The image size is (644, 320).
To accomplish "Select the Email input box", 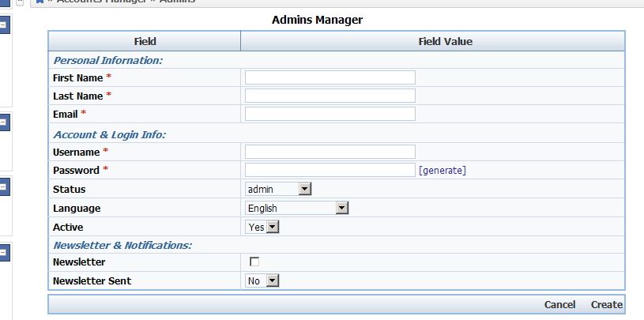I will click(x=330, y=114).
